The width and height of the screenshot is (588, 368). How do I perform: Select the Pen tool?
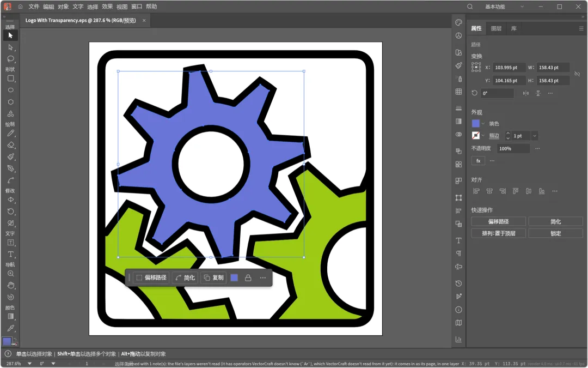pos(10,168)
